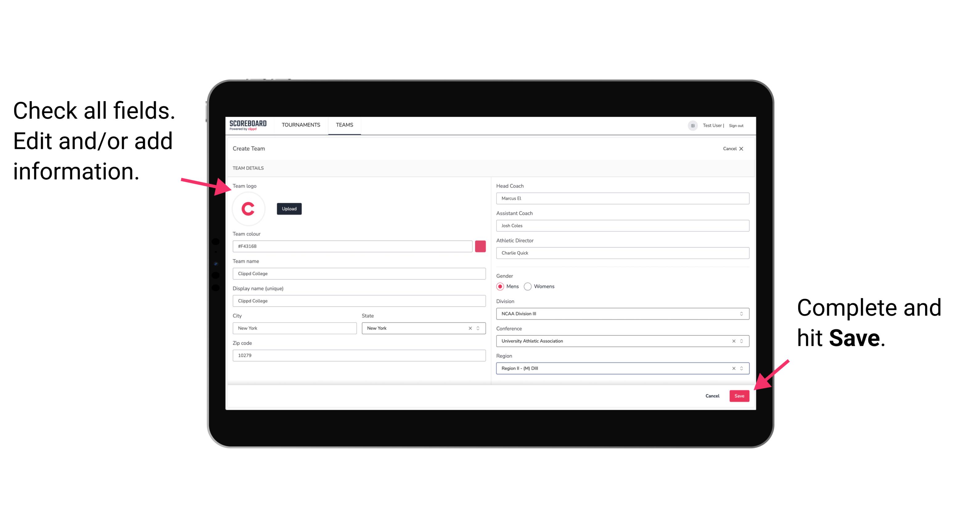Screen dimensions: 980x527
Task: Select the Teams tab
Action: pyautogui.click(x=345, y=125)
